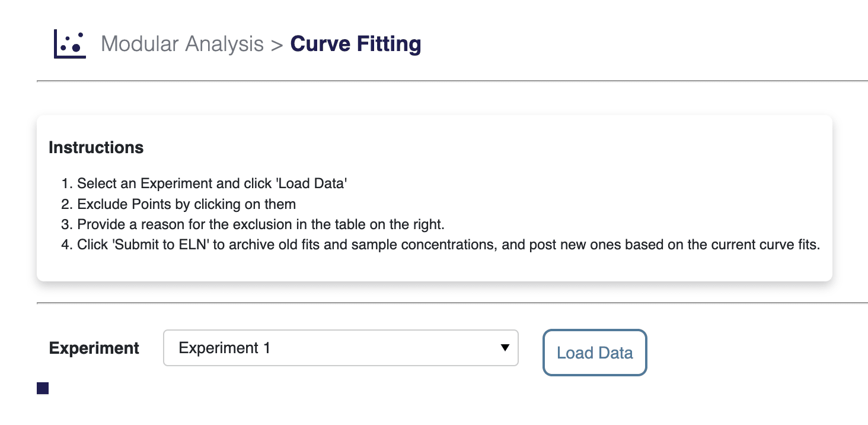The width and height of the screenshot is (868, 425).
Task: Go to the Modular Analysis breadcrumb
Action: click(x=182, y=44)
